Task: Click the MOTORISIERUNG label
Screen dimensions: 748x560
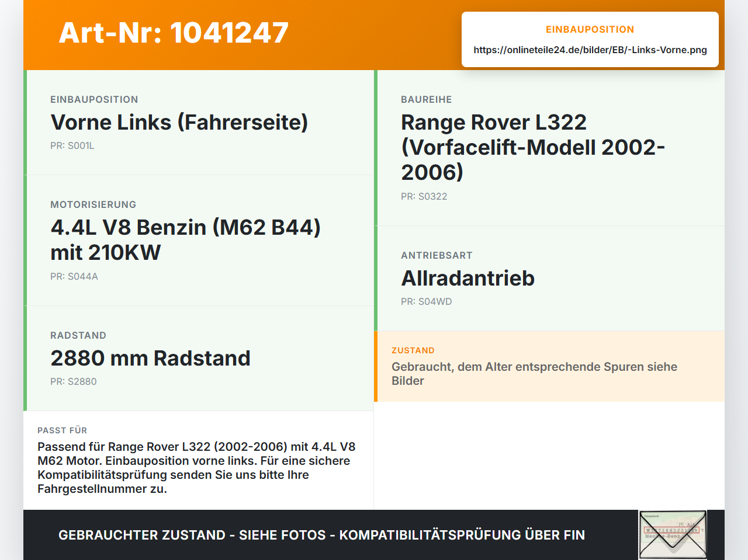Action: tap(93, 204)
